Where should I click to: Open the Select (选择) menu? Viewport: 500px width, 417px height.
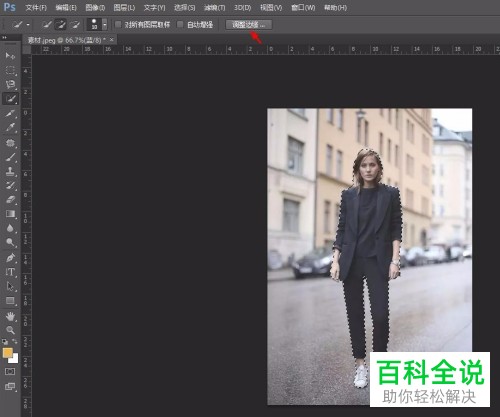click(185, 7)
